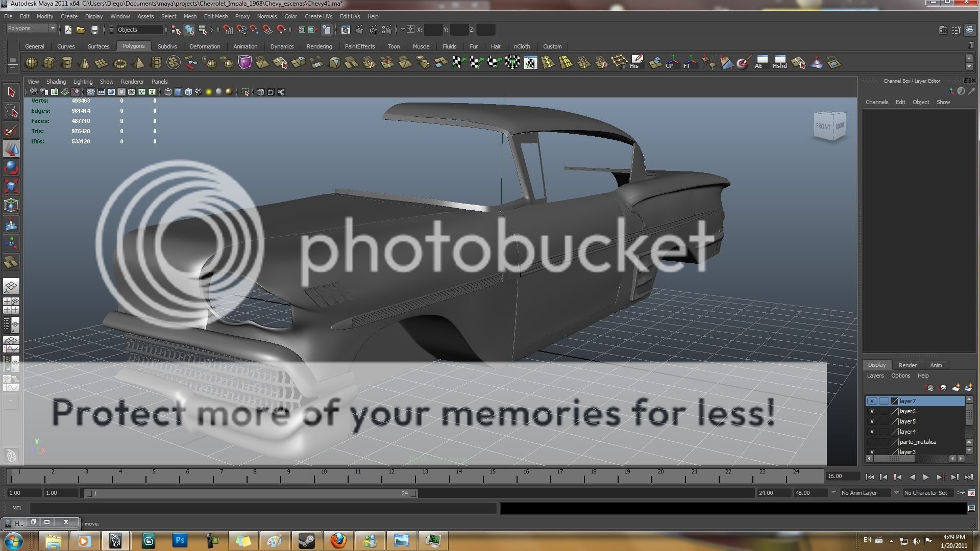Click the range slider bar

[x=251, y=493]
